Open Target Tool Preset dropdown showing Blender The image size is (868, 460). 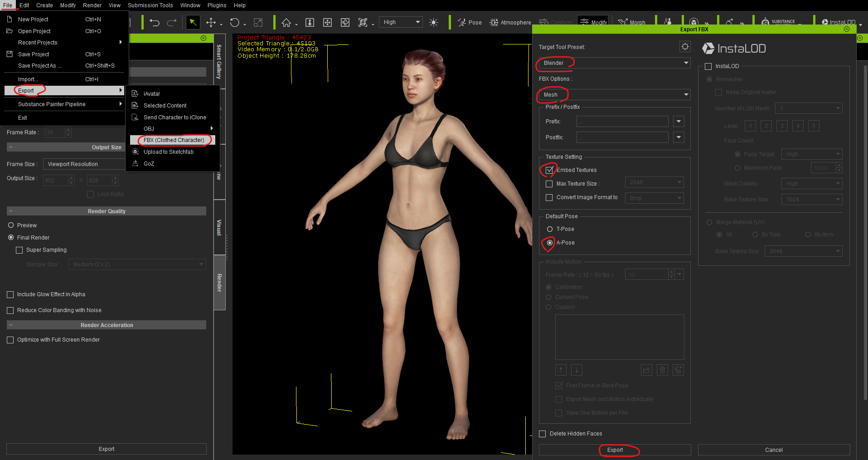pyautogui.click(x=614, y=63)
